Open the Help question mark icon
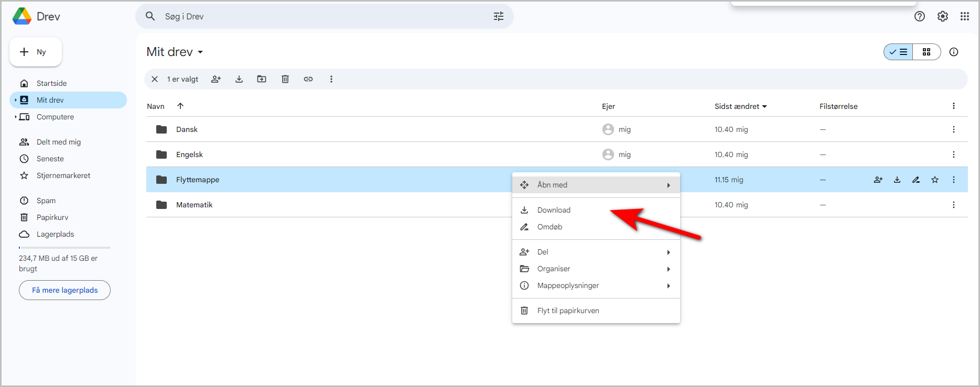 coord(920,16)
